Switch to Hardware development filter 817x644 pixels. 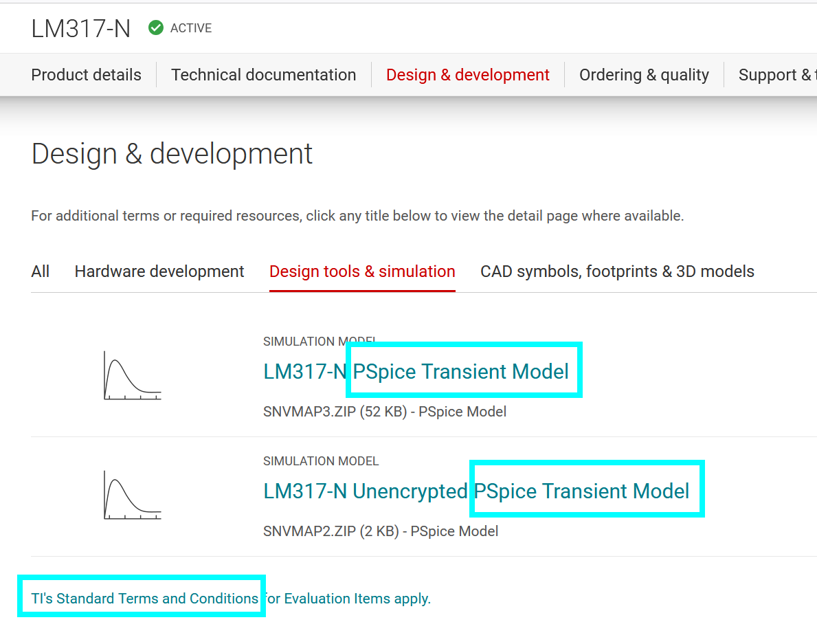click(x=159, y=271)
